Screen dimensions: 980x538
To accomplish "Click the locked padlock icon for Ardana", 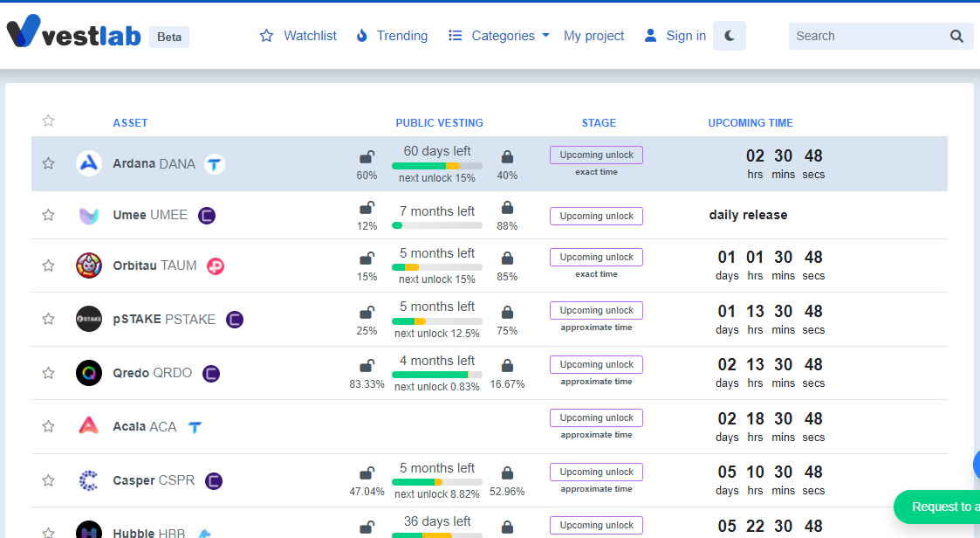I will [508, 156].
